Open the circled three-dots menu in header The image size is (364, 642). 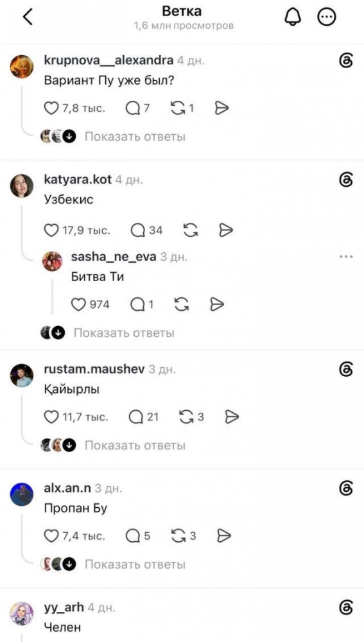(x=327, y=17)
